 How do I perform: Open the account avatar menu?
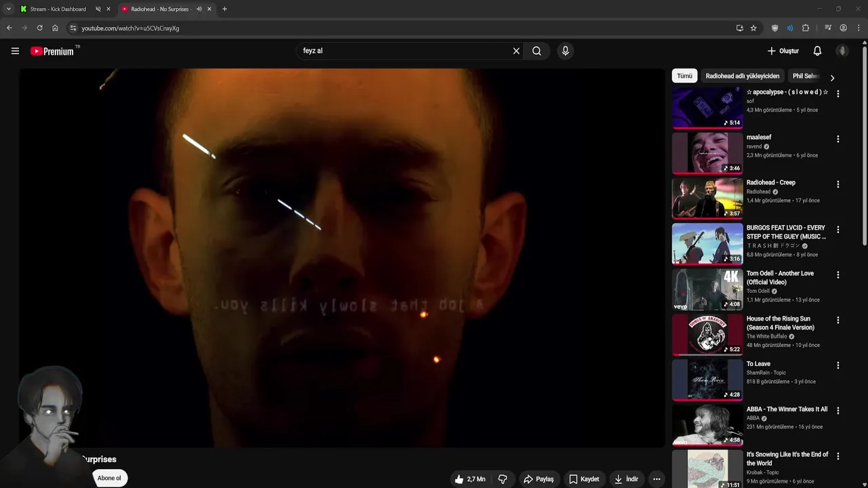click(842, 51)
